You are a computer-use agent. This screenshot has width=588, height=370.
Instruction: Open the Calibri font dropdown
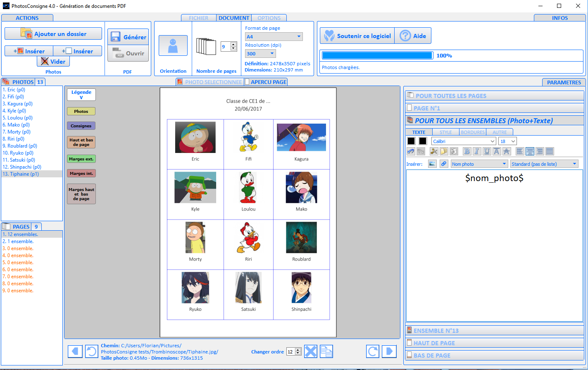pyautogui.click(x=464, y=141)
